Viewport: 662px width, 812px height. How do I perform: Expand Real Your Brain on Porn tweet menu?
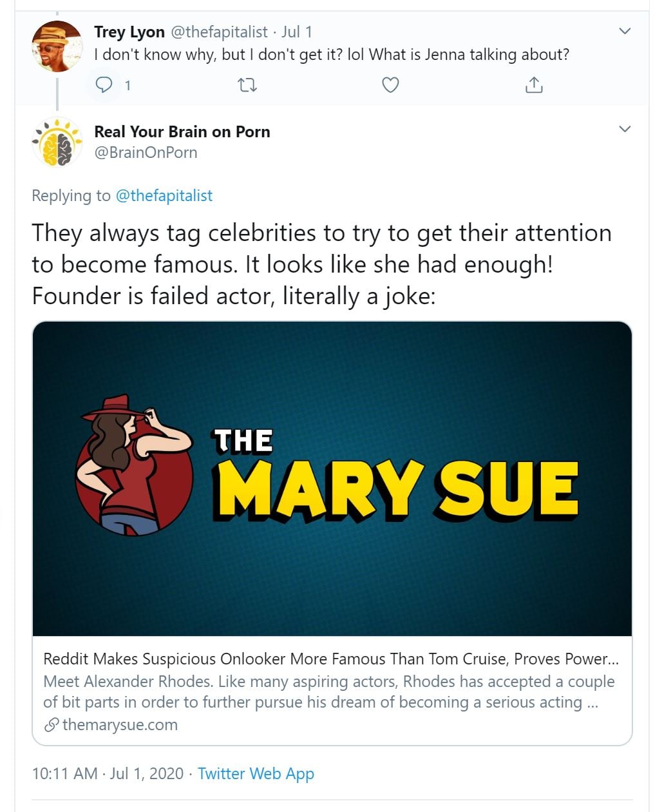click(625, 129)
